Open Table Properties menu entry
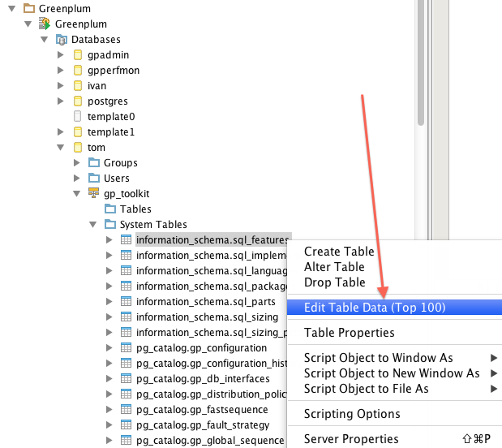Screen dimensions: 502x448 click(350, 333)
